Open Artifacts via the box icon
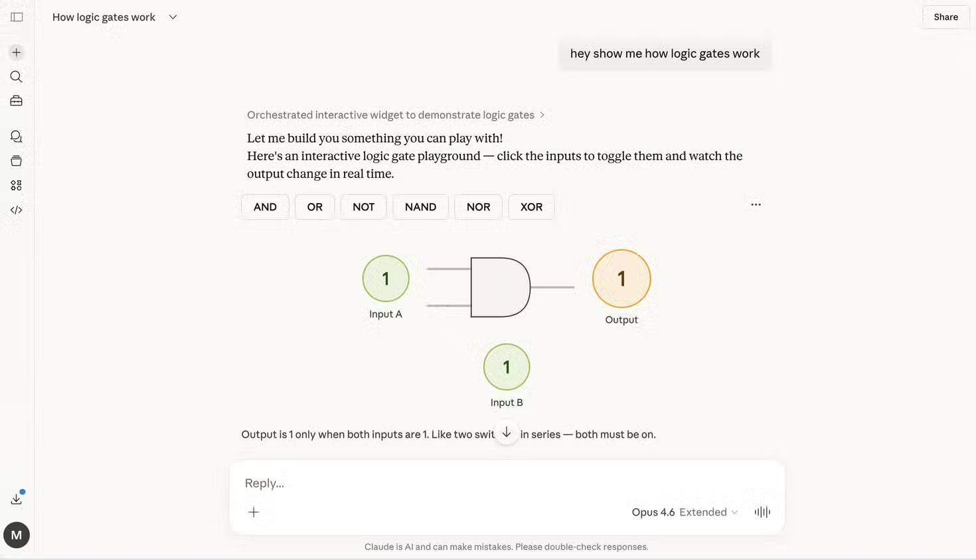Viewport: 976px width, 560px height. [16, 160]
